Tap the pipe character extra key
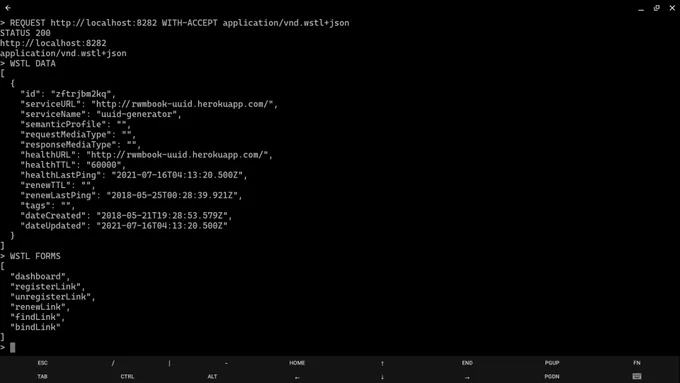The width and height of the screenshot is (680, 383). (170, 363)
